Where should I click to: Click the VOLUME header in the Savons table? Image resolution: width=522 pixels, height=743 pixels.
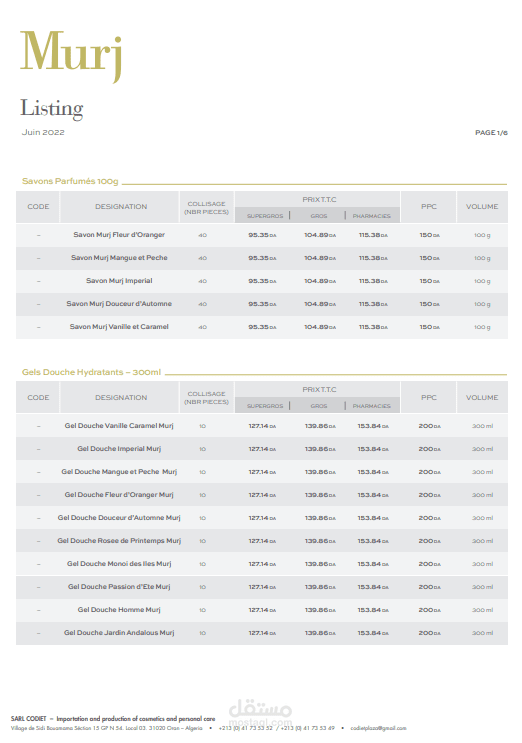point(482,207)
